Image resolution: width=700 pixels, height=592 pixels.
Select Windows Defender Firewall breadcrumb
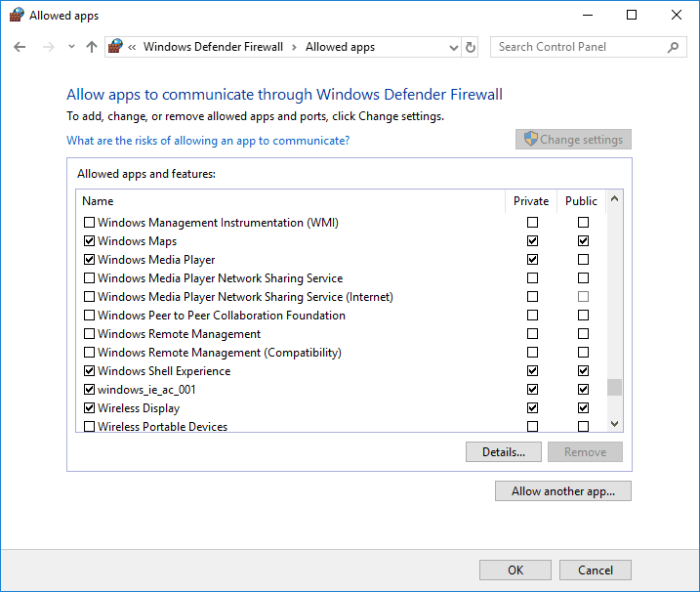pos(213,47)
